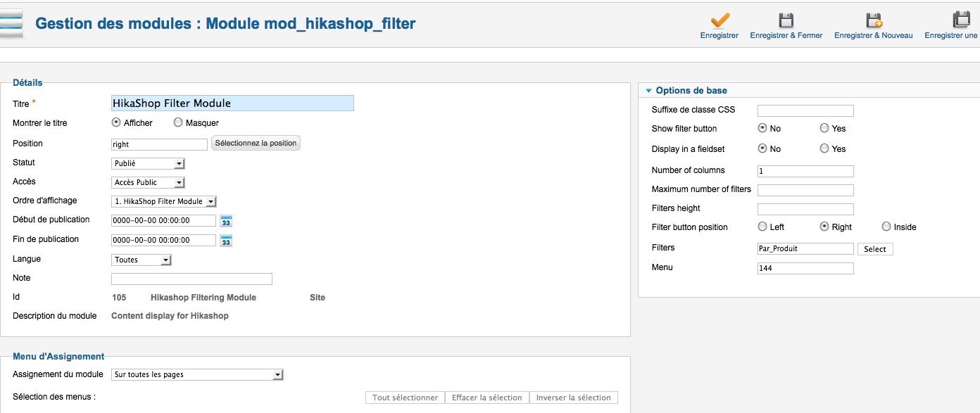
Task: Select Masquer for Montrer le titre
Action: [178, 122]
